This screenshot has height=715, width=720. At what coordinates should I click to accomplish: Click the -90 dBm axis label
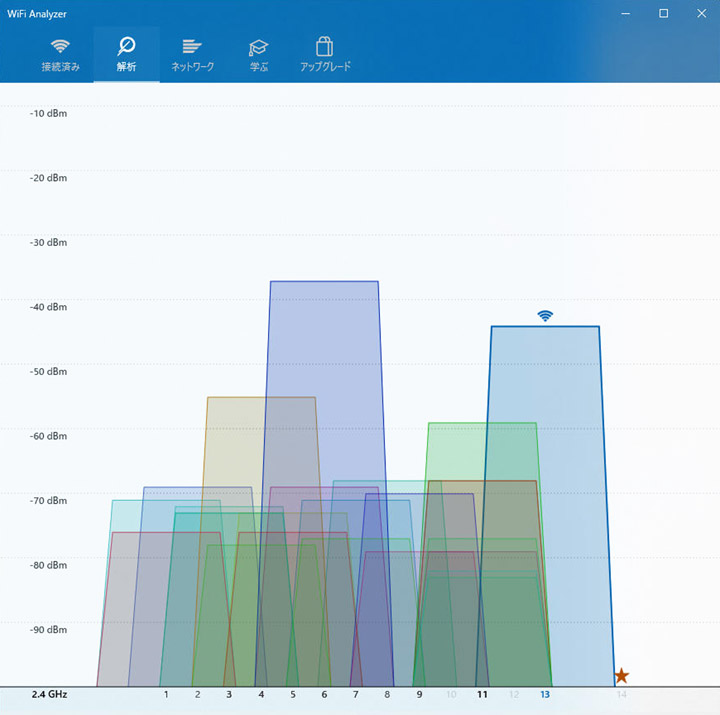tap(49, 630)
